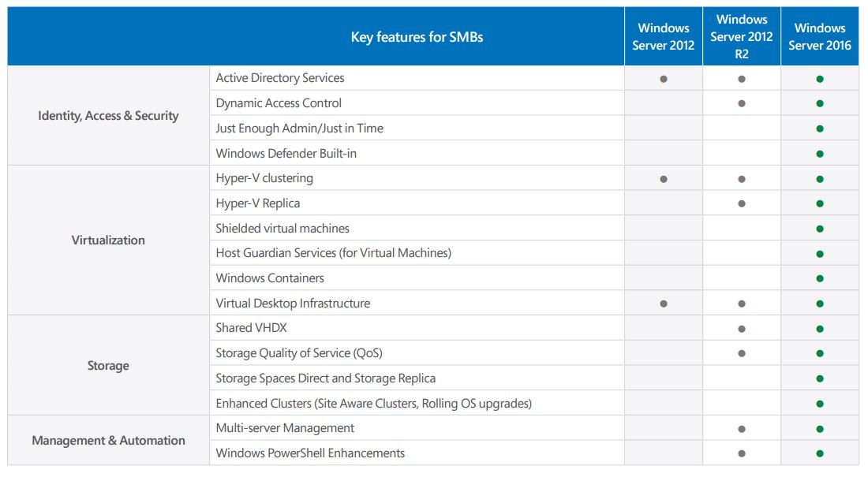
Task: Select the green indicator for Enhanced Clusters
Action: [820, 403]
